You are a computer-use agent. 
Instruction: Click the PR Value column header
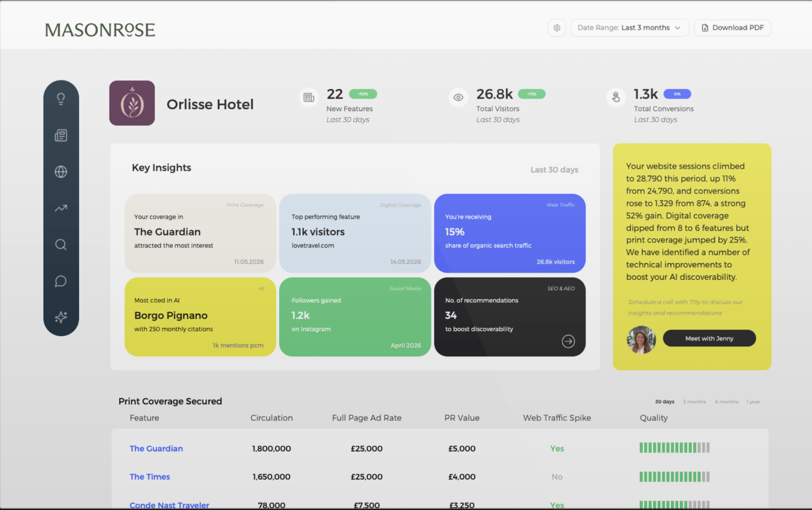pyautogui.click(x=462, y=418)
